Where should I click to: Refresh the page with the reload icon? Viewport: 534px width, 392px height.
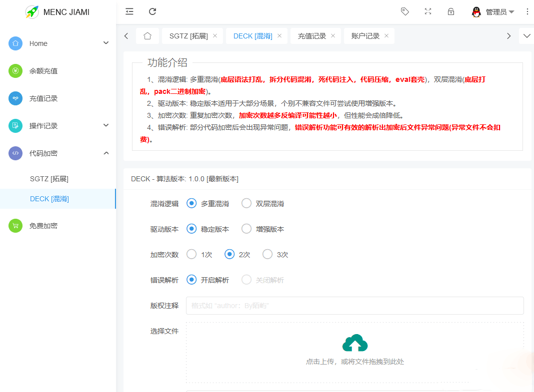152,11
